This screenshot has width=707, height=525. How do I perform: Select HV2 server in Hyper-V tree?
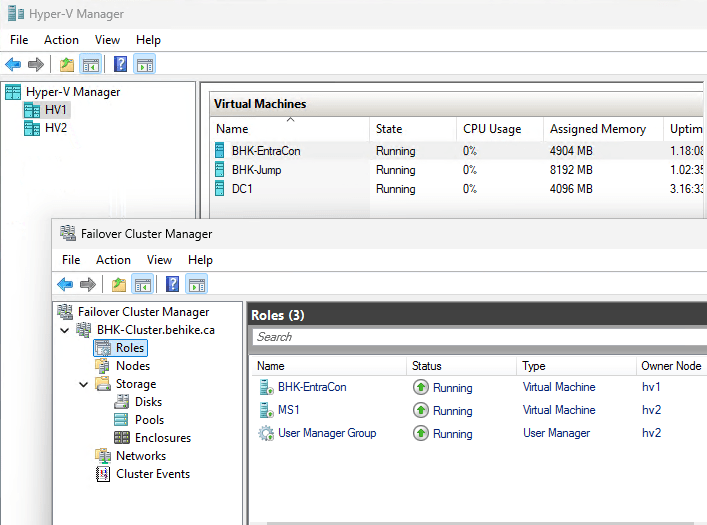coord(55,128)
